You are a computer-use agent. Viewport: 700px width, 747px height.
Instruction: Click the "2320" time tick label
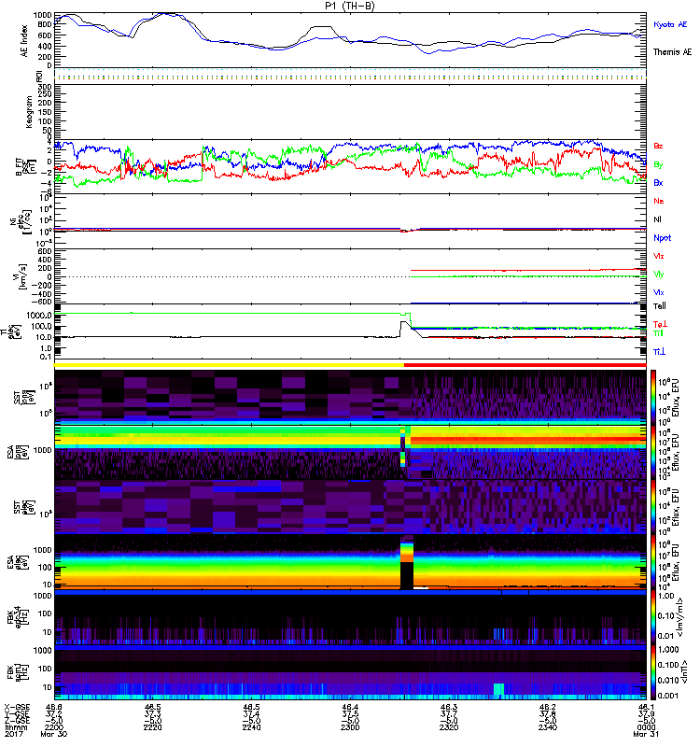coord(449,727)
